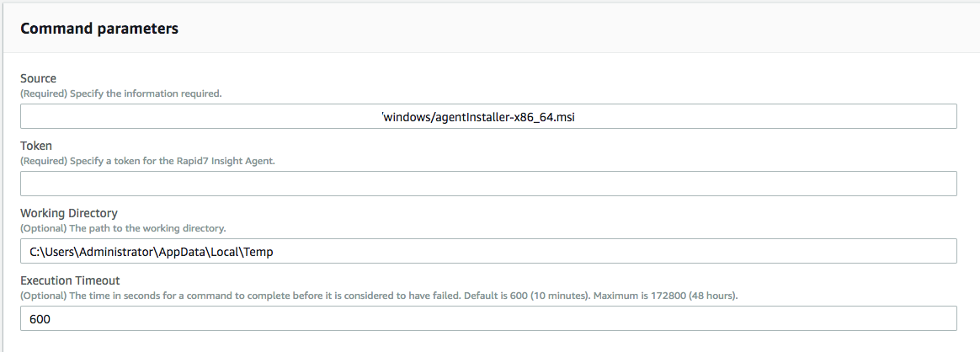Click the Token field label
Screen dimensions: 980x352
36,146
